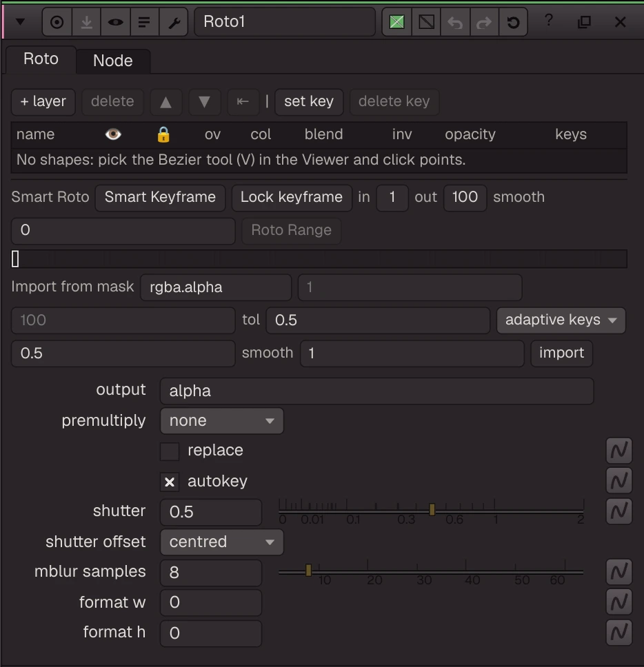This screenshot has width=644, height=667.
Task: Click the revert circular arrow icon
Action: (x=513, y=22)
